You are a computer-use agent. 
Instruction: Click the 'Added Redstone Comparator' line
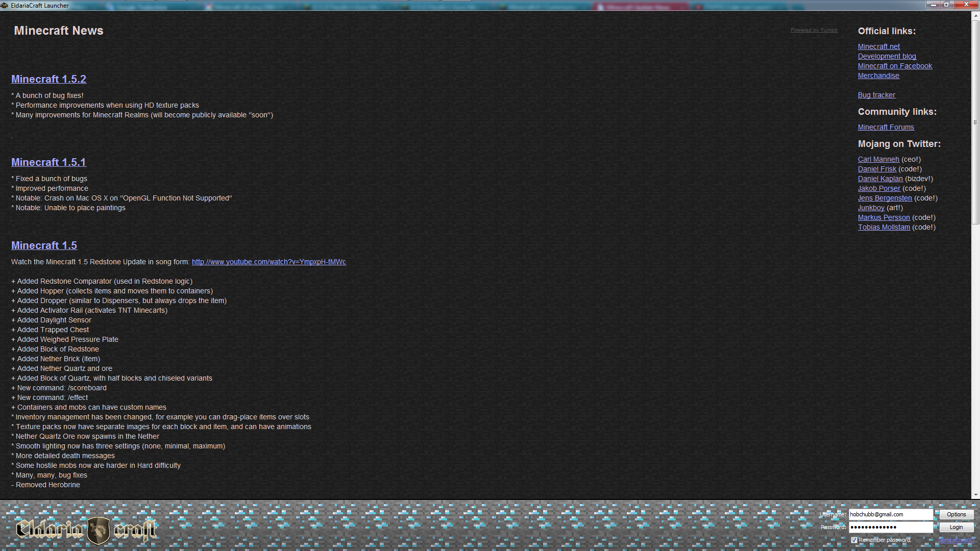click(102, 281)
